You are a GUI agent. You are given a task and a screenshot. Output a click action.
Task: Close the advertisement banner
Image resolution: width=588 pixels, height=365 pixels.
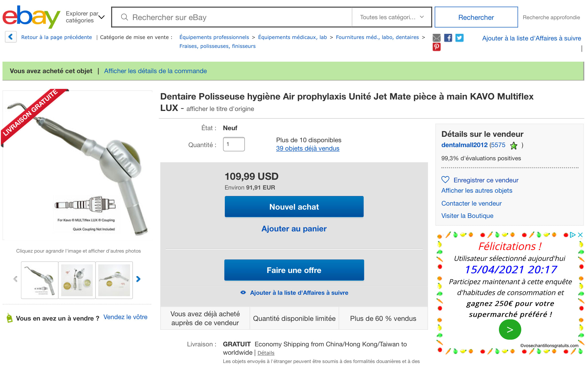(x=580, y=235)
